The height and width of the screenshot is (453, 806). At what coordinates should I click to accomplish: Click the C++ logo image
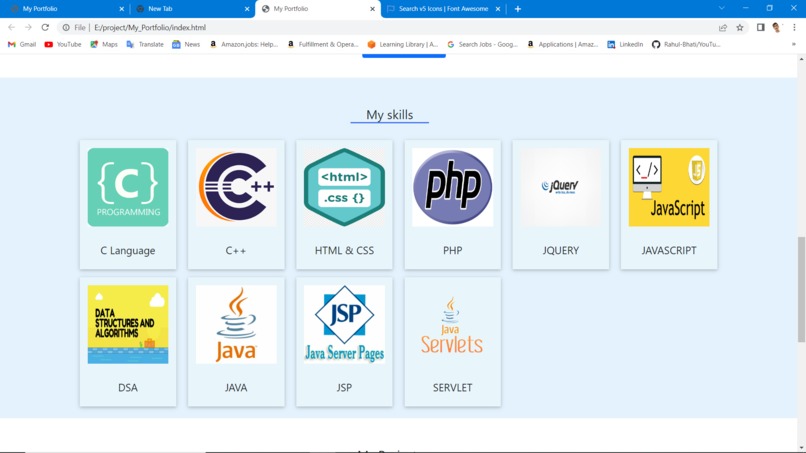click(236, 187)
